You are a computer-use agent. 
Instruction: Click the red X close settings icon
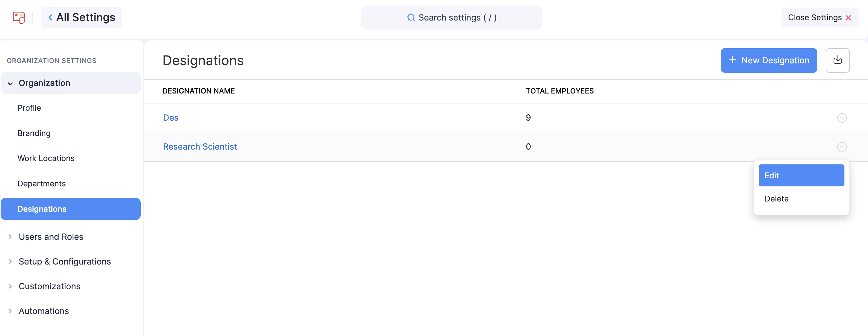point(848,18)
